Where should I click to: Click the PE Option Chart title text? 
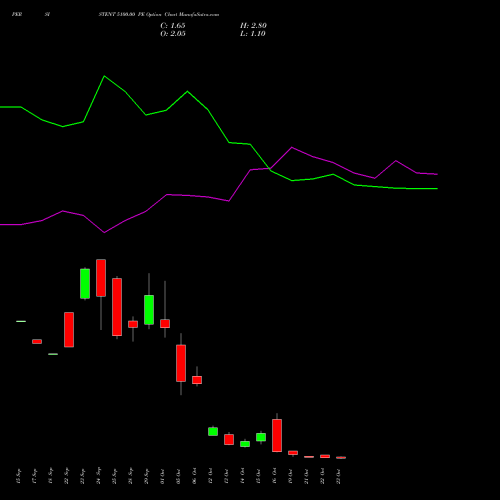(x=159, y=15)
